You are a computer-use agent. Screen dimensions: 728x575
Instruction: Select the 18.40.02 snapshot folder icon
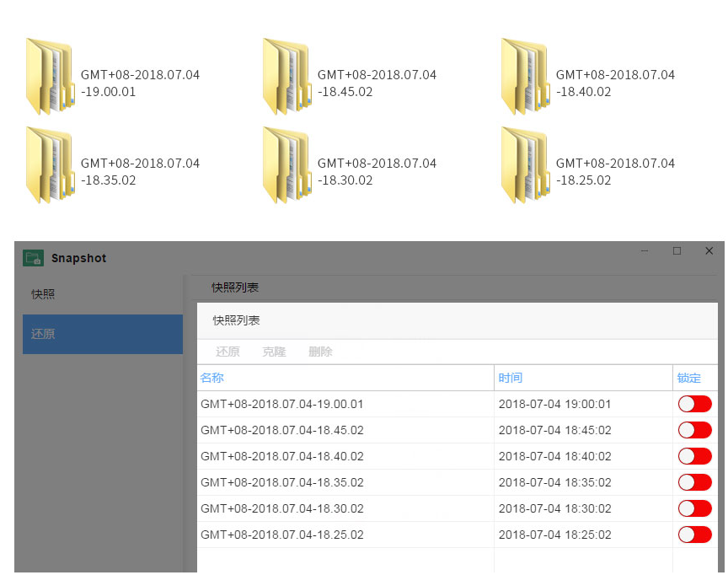point(526,77)
